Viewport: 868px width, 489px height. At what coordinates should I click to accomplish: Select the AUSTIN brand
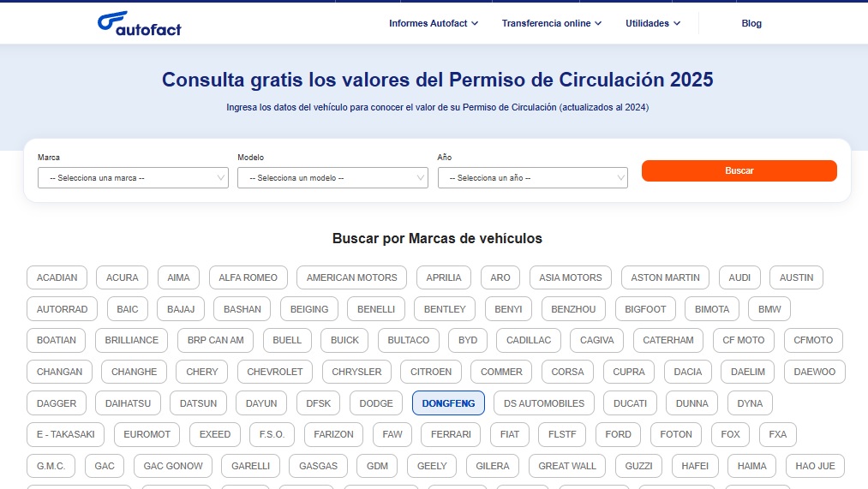[797, 277]
